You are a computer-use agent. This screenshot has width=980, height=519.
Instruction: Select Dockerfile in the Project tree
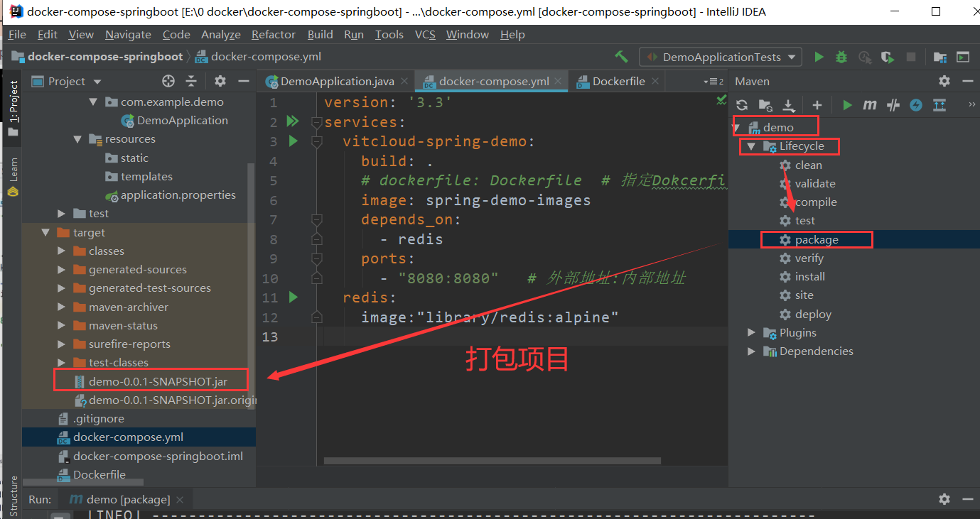99,474
